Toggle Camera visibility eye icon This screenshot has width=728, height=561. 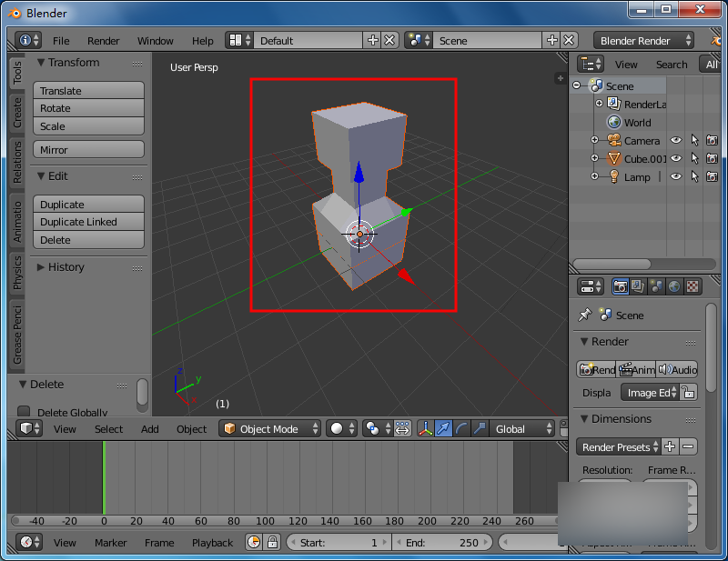click(x=676, y=140)
